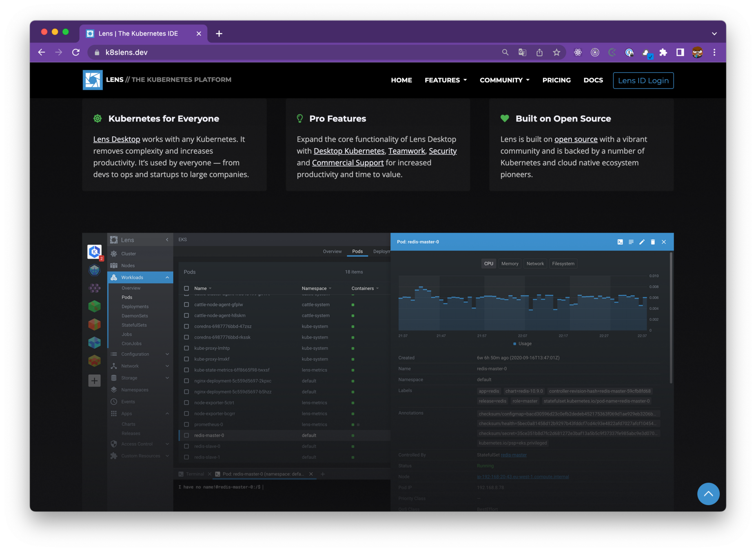Open new tab with plus icon

[219, 33]
